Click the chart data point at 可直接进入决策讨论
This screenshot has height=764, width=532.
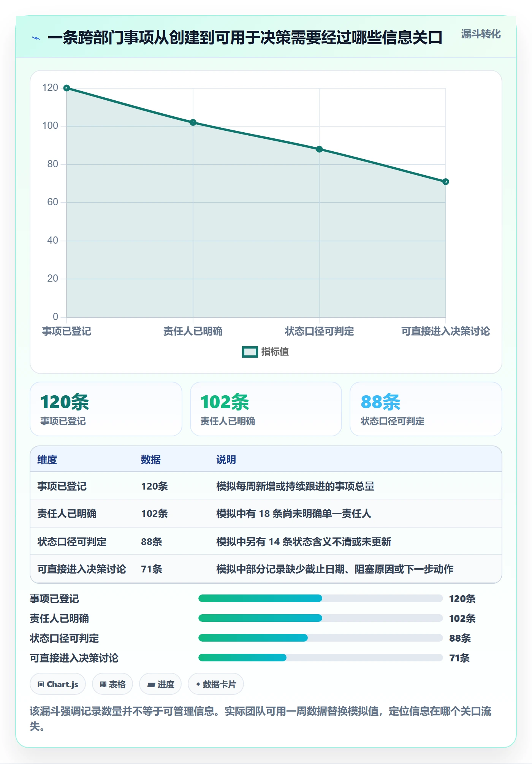(x=446, y=182)
